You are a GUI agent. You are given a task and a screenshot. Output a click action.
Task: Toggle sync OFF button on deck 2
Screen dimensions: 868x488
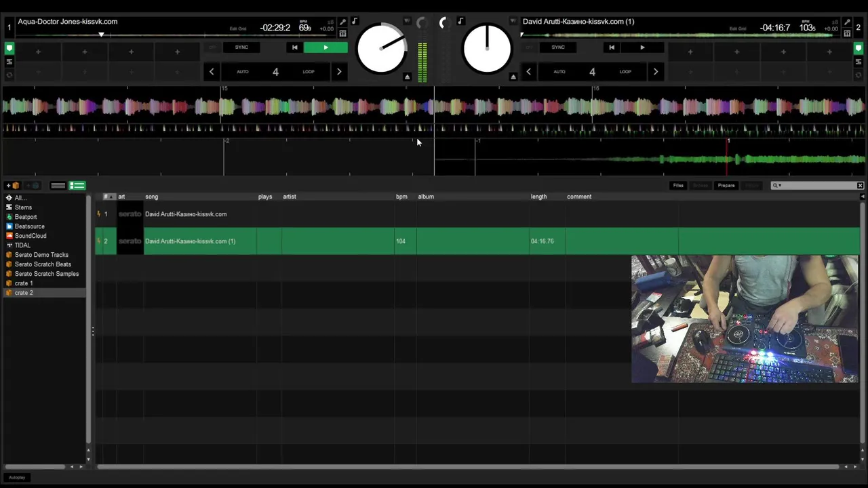pyautogui.click(x=530, y=47)
